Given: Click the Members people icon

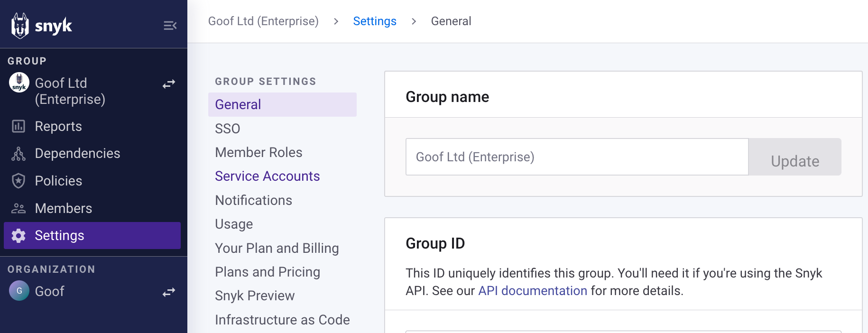Looking at the screenshot, I should (18, 208).
